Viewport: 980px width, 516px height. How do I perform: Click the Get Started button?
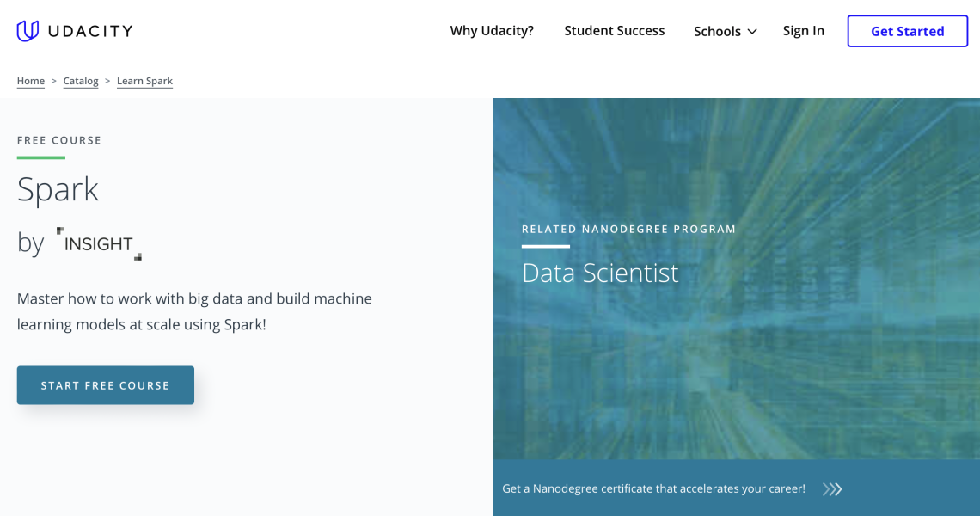point(908,31)
